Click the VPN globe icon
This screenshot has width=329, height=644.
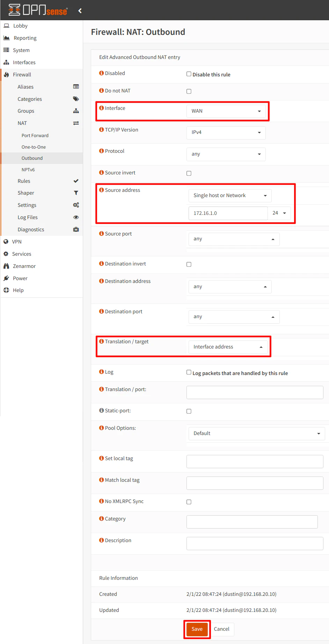[x=6, y=241]
